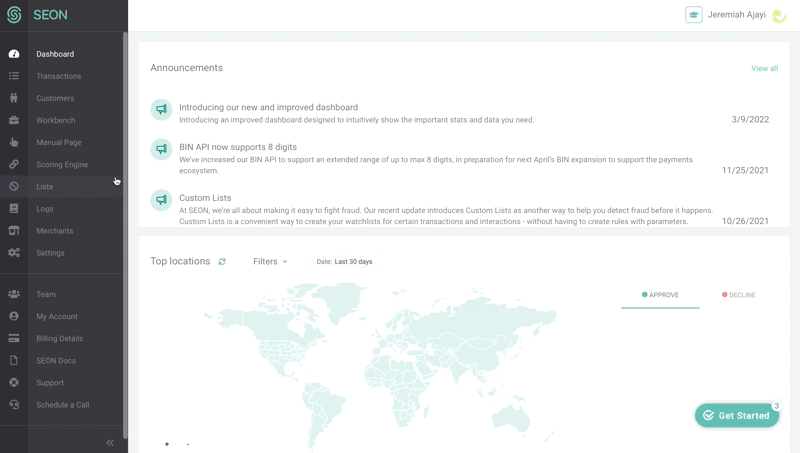800x453 pixels.
Task: Open the Jeremiah Ajayi account menu
Action: (736, 15)
